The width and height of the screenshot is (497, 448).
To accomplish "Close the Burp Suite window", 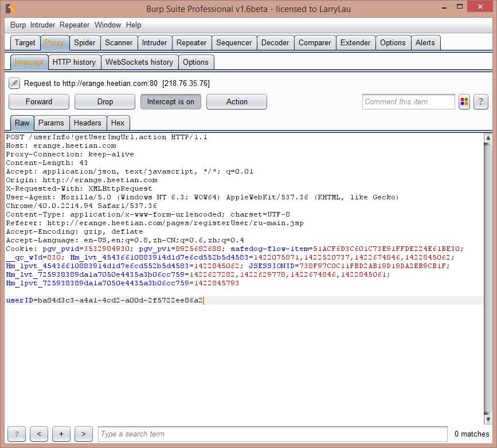I will 480,7.
